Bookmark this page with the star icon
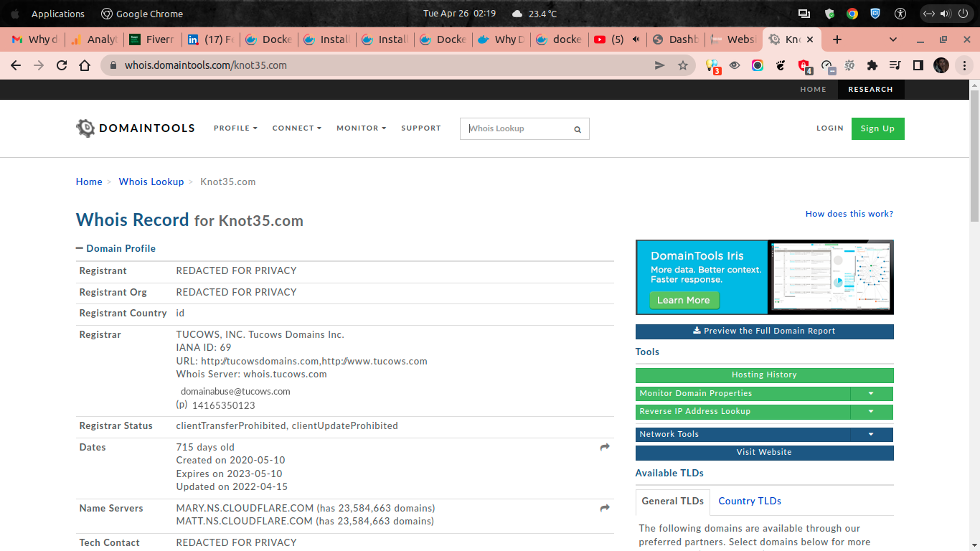Image resolution: width=980 pixels, height=551 pixels. tap(683, 65)
